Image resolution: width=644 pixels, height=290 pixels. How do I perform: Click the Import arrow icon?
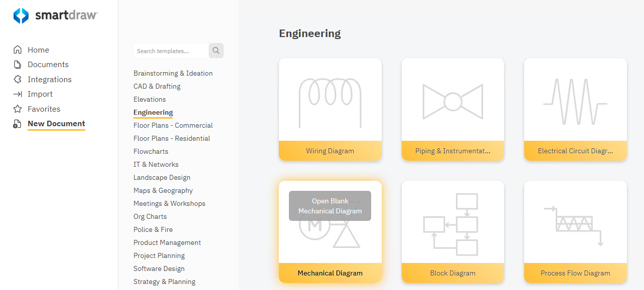[18, 94]
